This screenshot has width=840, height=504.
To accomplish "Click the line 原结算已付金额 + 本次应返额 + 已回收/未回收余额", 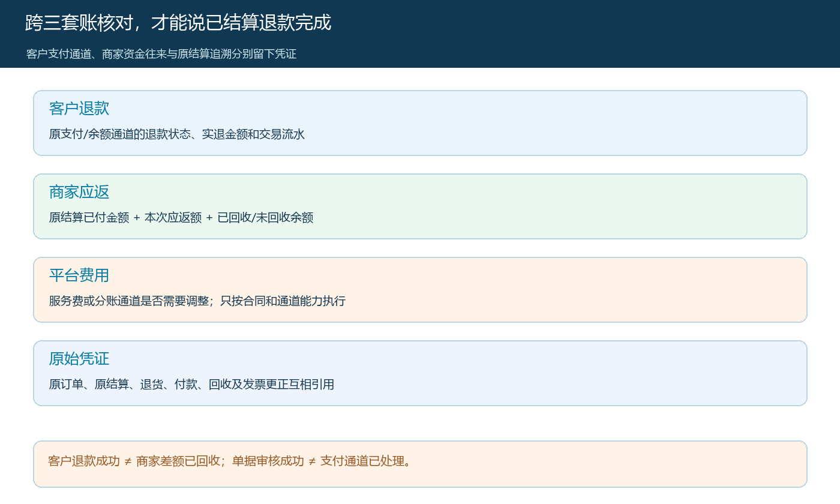I will point(181,218).
